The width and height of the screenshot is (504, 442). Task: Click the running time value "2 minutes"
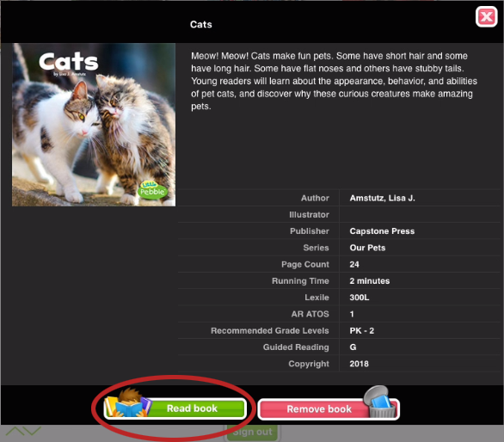click(x=370, y=281)
